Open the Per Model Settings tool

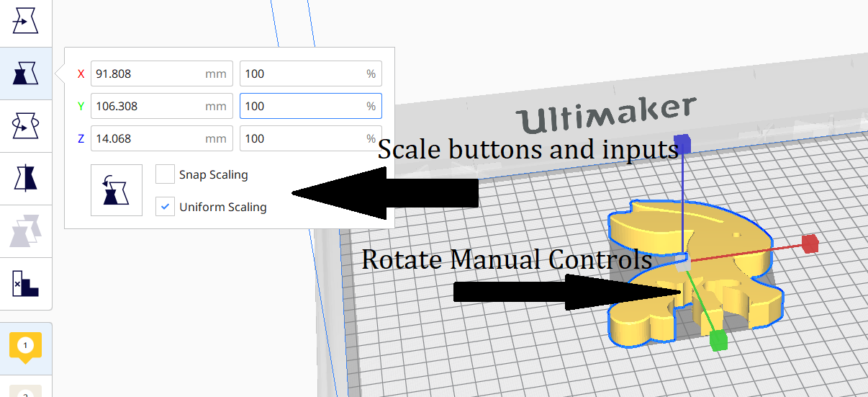point(25,231)
